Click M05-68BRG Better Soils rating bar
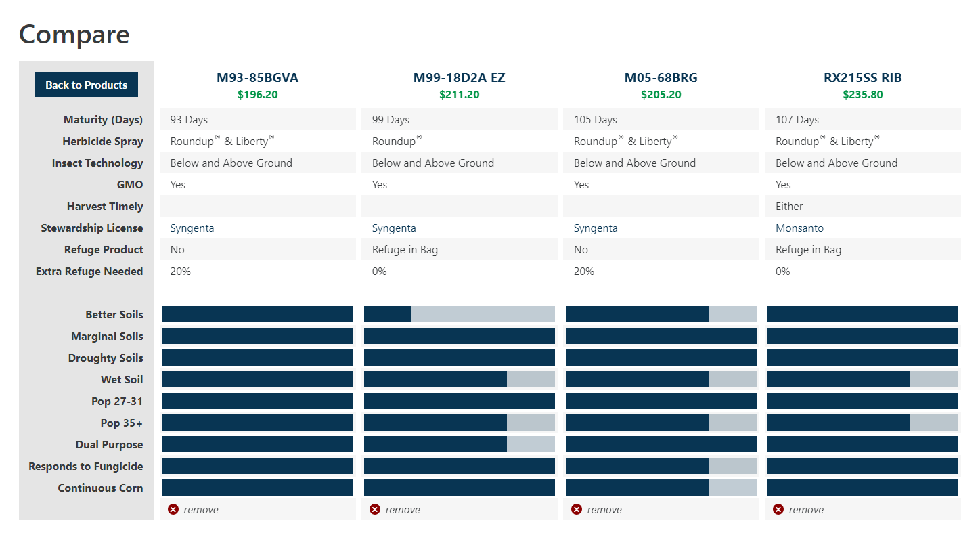The width and height of the screenshot is (980, 541). click(x=661, y=314)
